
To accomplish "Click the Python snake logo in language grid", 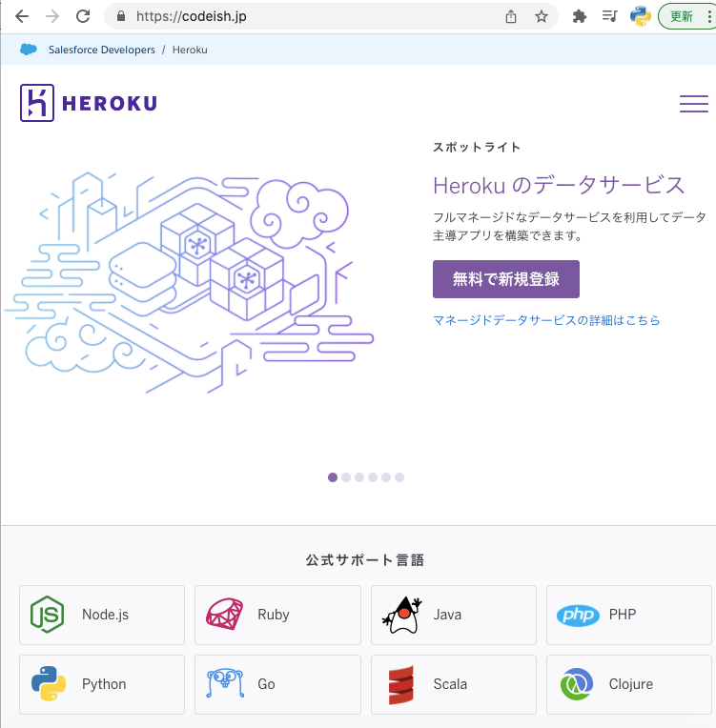I will 49,683.
